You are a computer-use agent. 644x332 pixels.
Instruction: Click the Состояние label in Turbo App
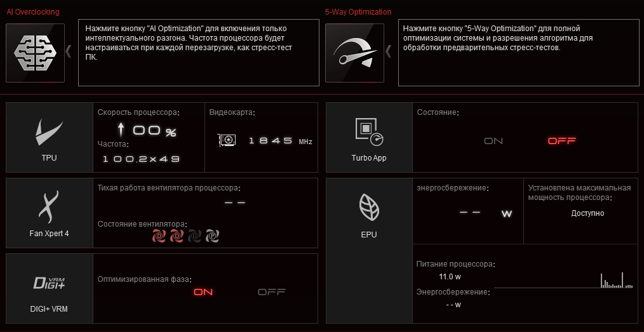[438, 112]
